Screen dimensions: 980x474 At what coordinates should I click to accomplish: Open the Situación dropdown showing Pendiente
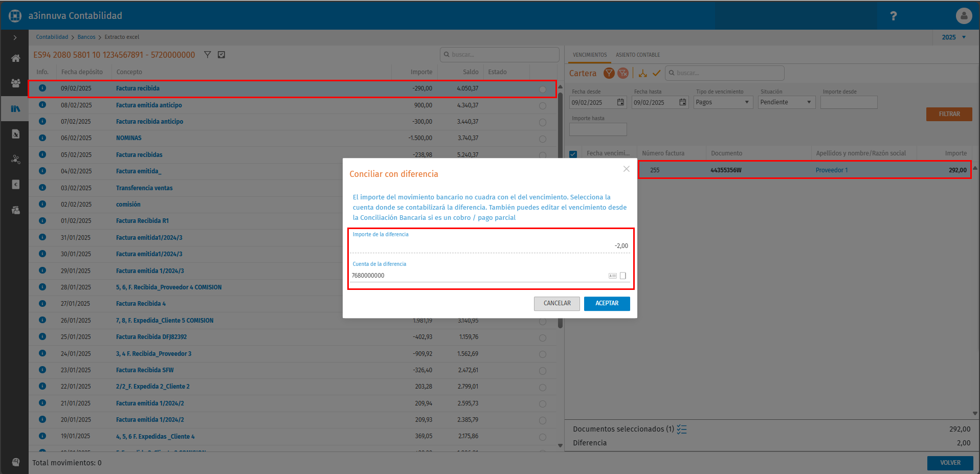point(786,102)
